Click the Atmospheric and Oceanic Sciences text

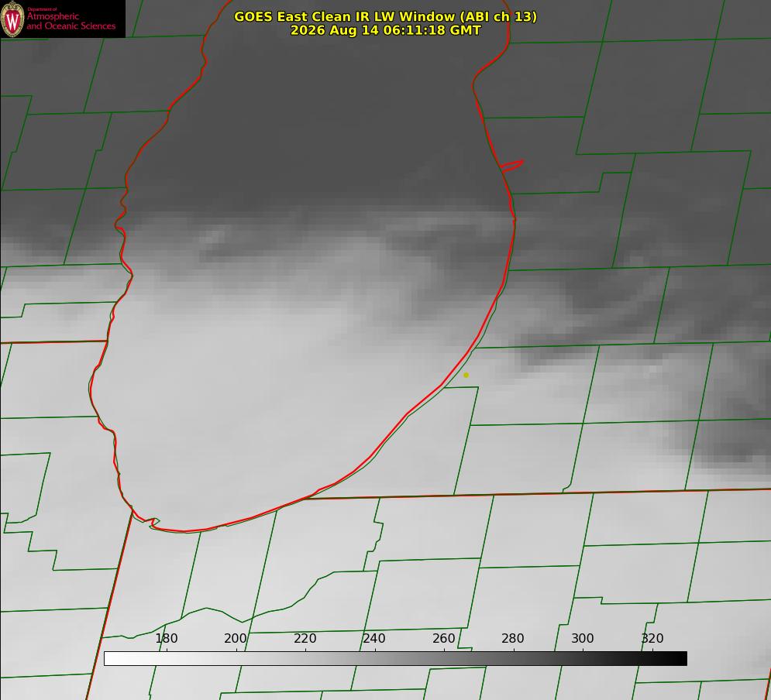(71, 21)
